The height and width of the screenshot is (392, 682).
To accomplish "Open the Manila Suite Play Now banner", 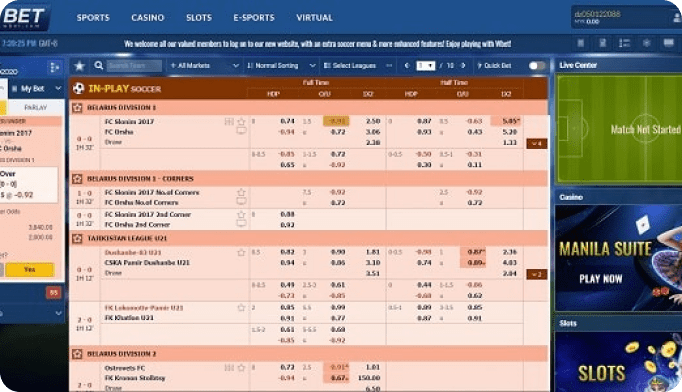I will pos(618,258).
